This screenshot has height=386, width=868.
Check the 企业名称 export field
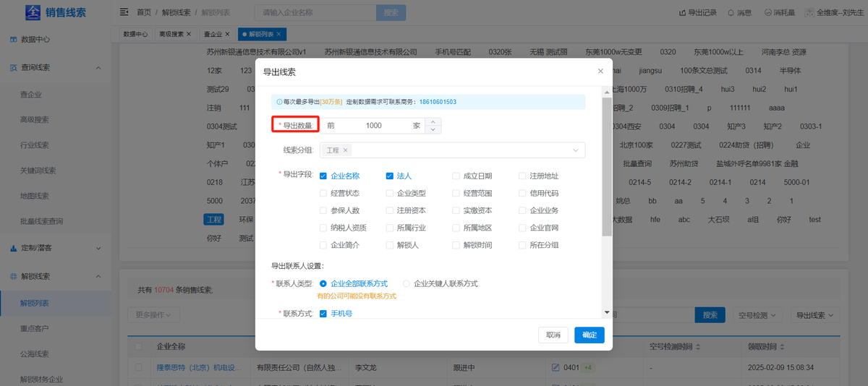[x=323, y=176]
